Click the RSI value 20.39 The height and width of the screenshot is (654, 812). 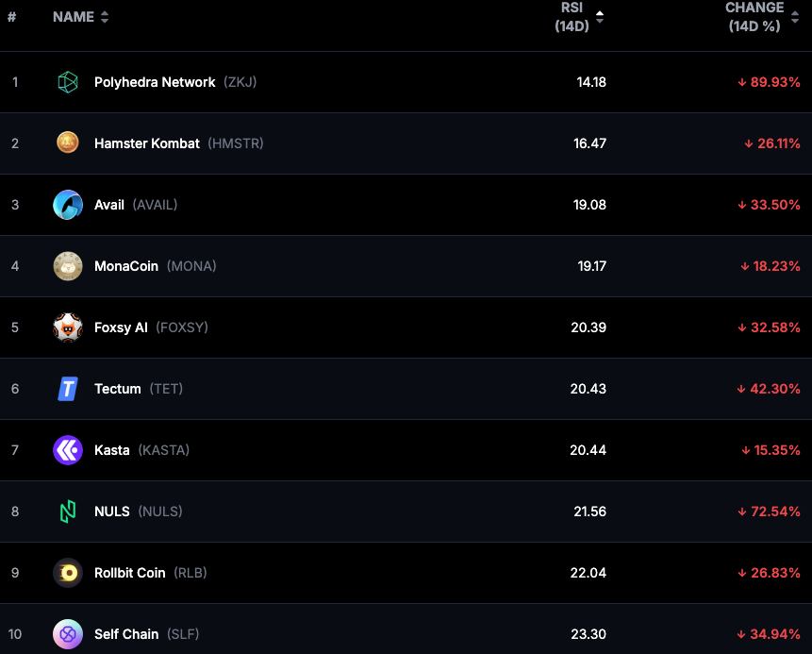coord(588,327)
